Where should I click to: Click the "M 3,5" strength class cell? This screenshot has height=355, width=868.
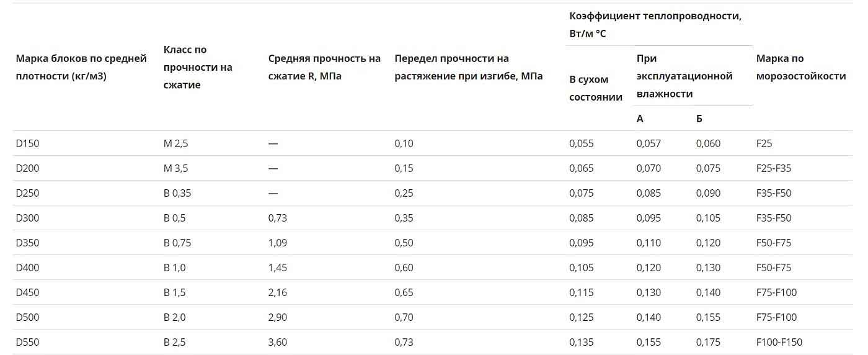point(175,168)
